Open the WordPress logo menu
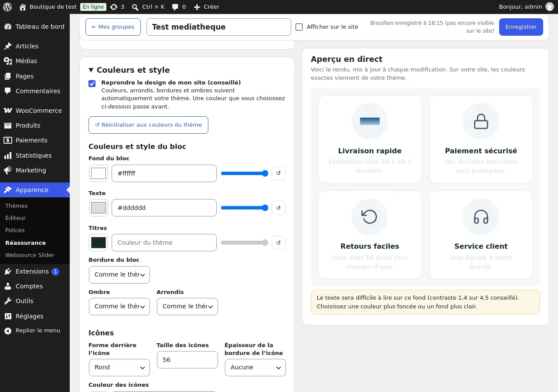The image size is (558, 392). pos(7,7)
